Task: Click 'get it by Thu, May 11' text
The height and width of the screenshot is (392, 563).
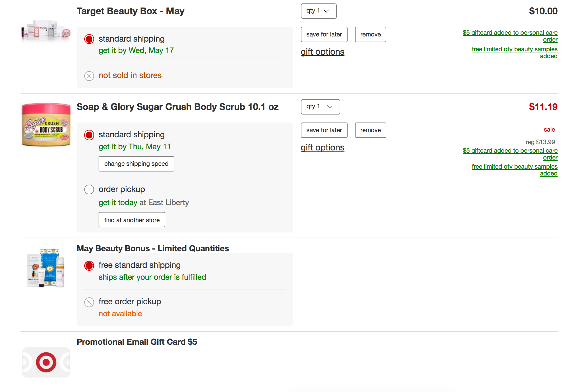Action: tap(135, 147)
